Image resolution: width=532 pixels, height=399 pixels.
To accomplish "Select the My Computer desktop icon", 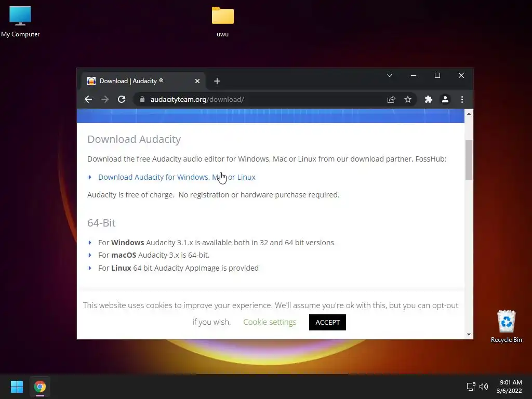I will click(20, 22).
